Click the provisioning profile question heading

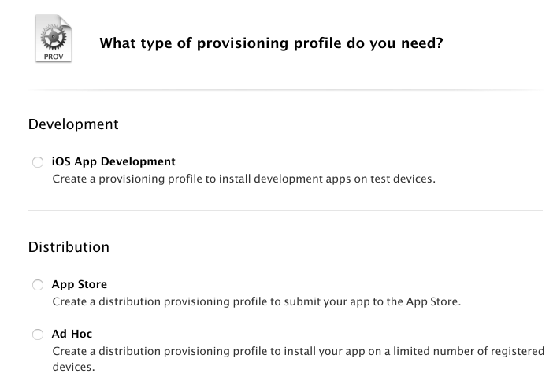click(x=271, y=43)
